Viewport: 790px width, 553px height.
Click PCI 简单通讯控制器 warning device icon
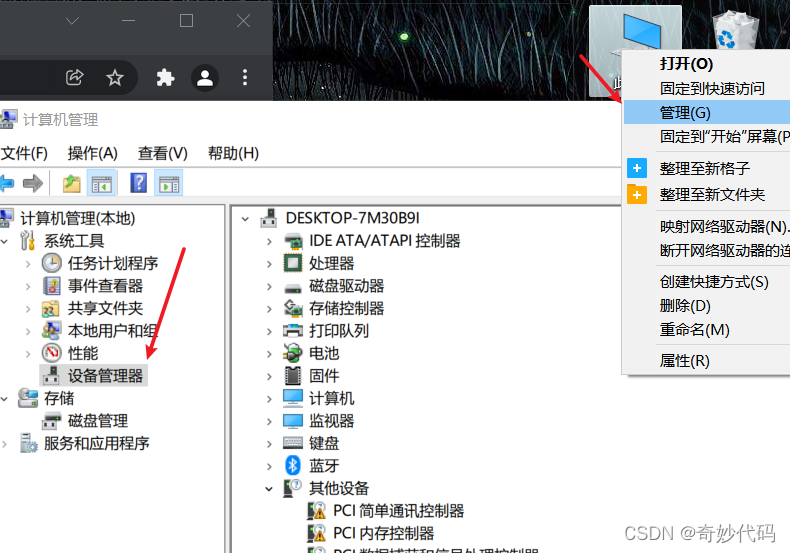(316, 511)
